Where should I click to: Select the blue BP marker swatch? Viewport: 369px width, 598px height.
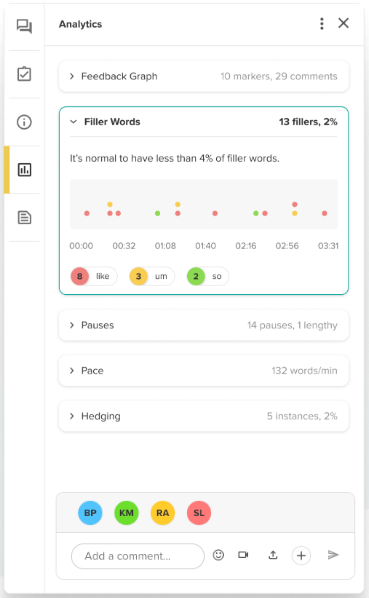click(x=90, y=513)
